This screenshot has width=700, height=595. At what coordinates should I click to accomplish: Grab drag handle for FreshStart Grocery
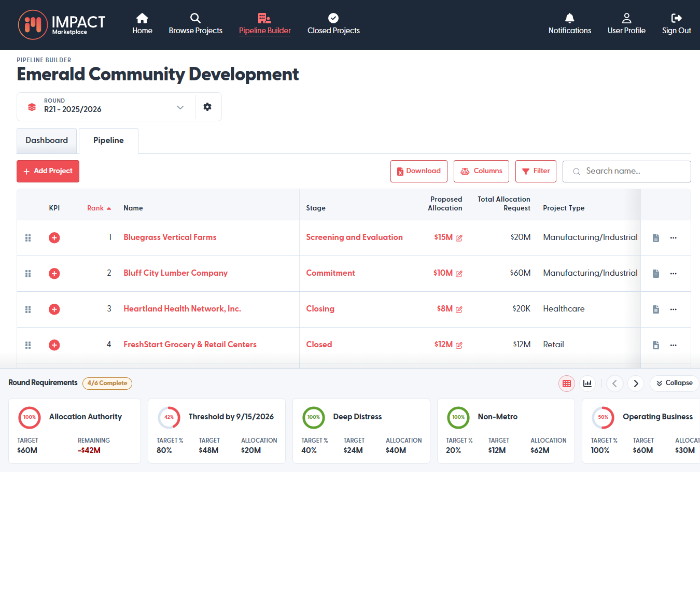[28, 345]
